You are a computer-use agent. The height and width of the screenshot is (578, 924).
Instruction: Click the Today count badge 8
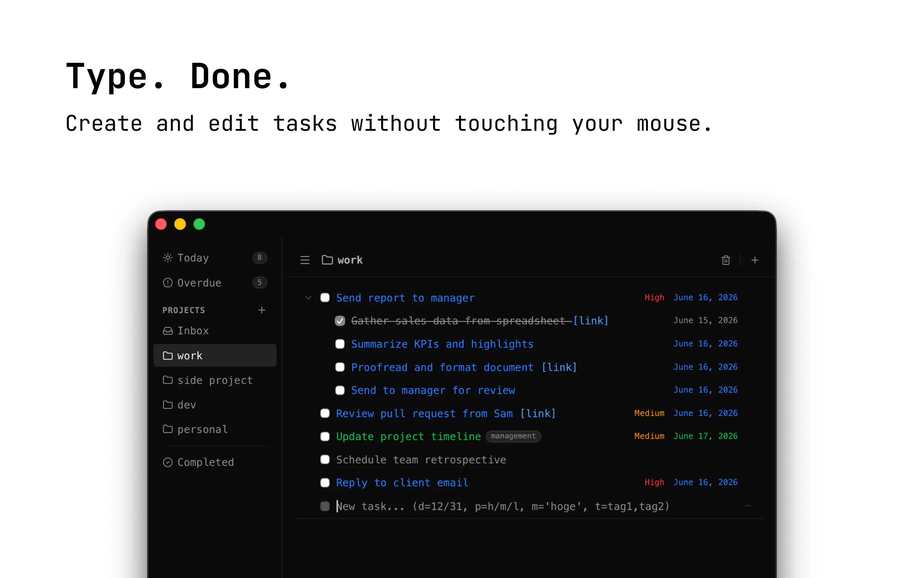coord(260,258)
